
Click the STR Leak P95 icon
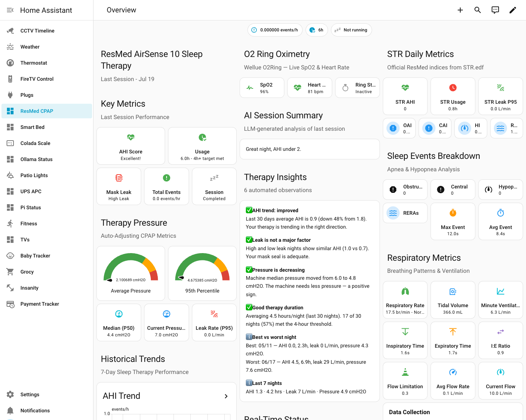[500, 88]
